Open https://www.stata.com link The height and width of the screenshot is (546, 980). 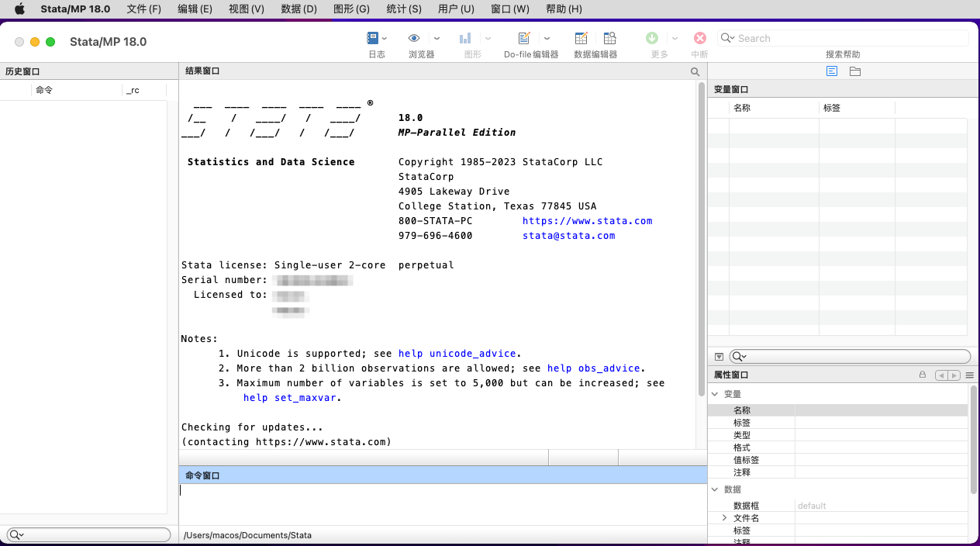[587, 221]
